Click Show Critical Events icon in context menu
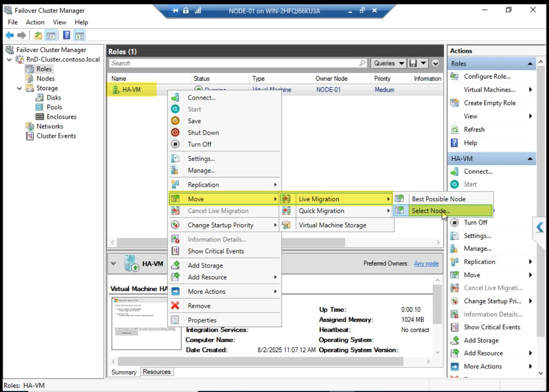Screen dimensions: 549x392 pyautogui.click(x=175, y=251)
